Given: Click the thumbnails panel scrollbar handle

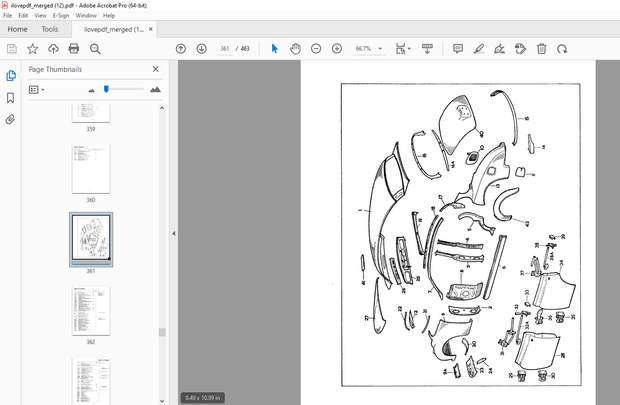Looking at the screenshot, I should [x=162, y=332].
